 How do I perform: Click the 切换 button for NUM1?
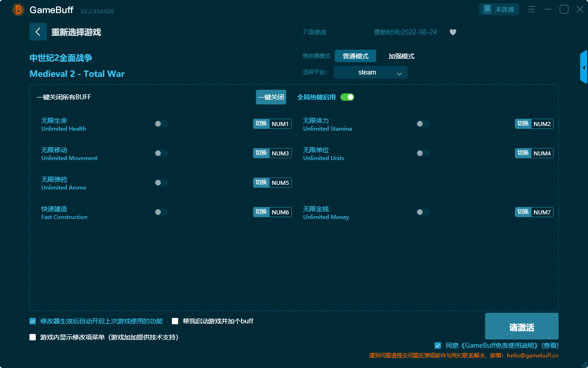pos(261,124)
